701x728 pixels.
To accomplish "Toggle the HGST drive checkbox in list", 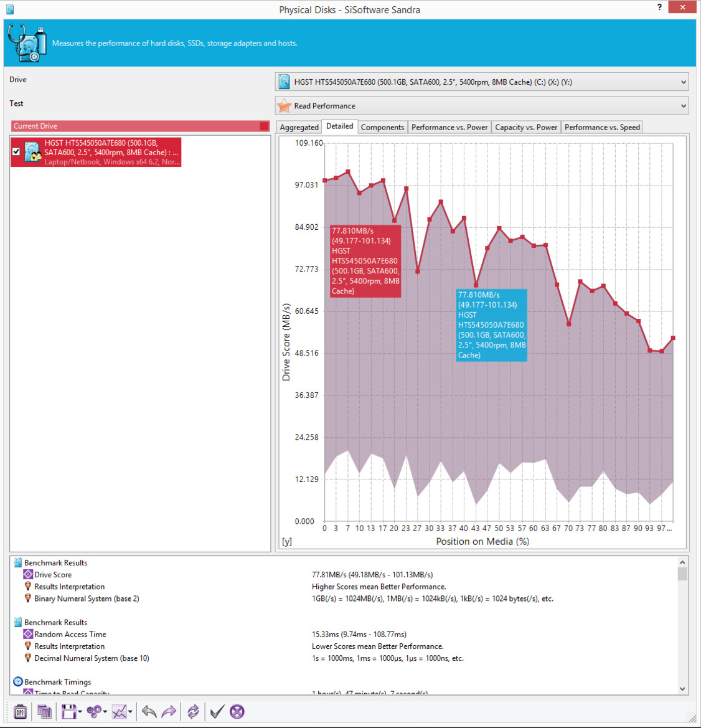I will (x=16, y=152).
